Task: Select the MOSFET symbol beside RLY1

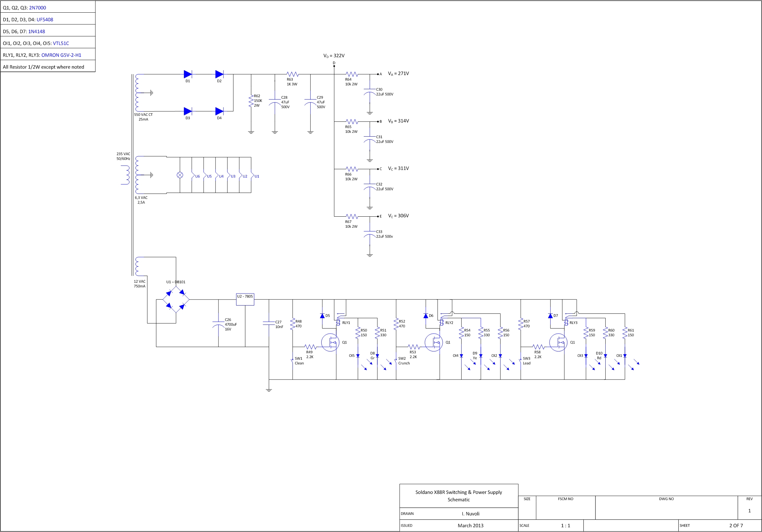Action: coord(331,342)
